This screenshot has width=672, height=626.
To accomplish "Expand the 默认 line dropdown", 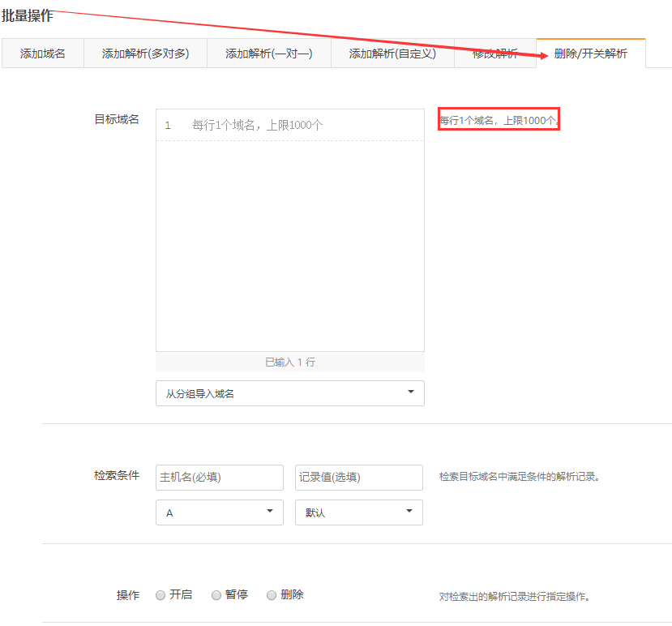I will coord(358,512).
